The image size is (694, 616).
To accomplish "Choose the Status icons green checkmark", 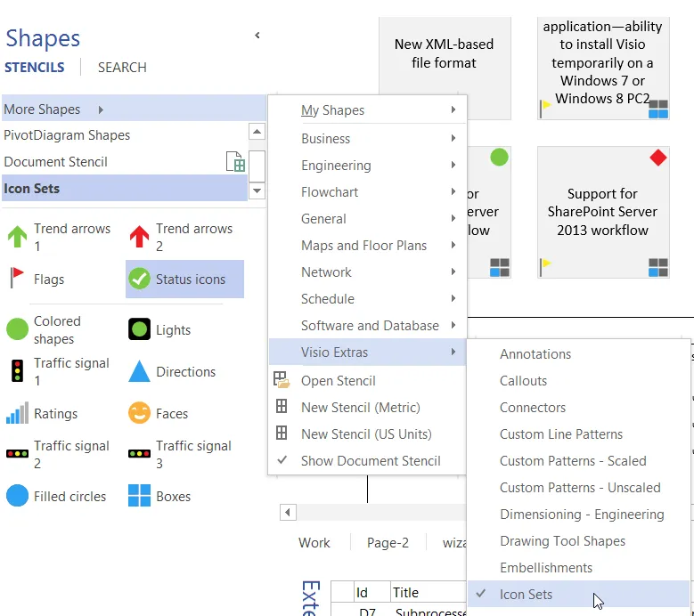I will pyautogui.click(x=139, y=279).
